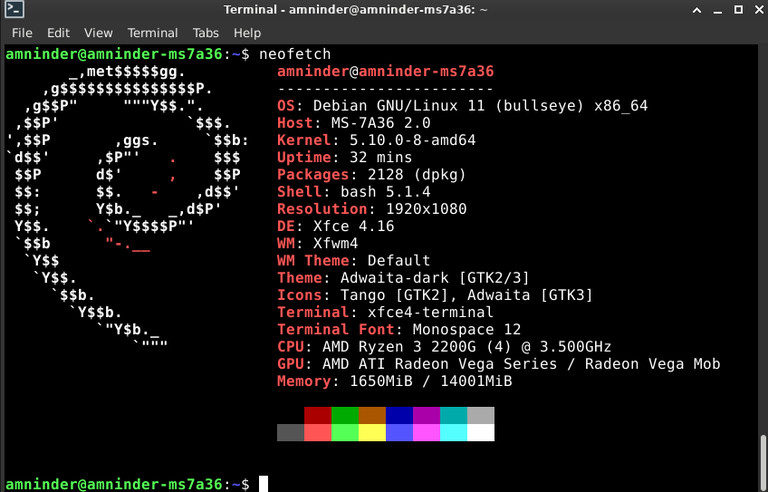
Task: Click WM value 'Xfwm4'
Action: (x=336, y=244)
